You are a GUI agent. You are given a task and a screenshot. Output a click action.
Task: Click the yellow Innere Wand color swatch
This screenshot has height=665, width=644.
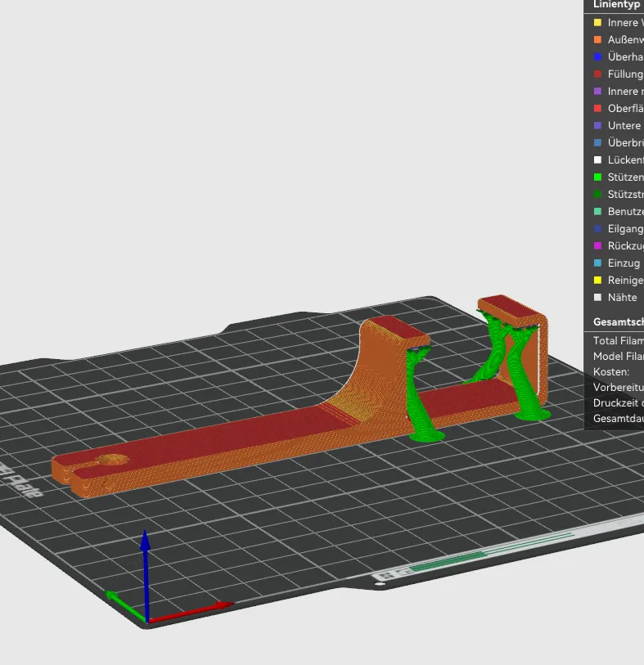(597, 23)
